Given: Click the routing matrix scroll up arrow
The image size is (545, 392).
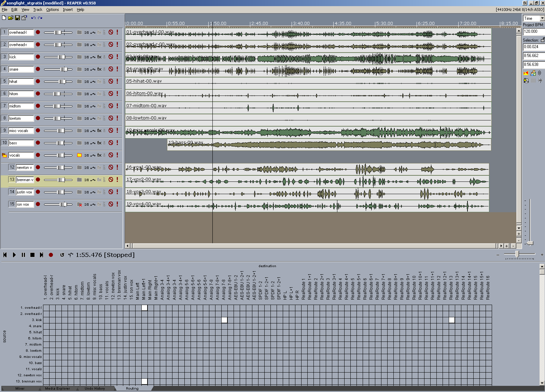Looking at the screenshot, I should click(x=542, y=266).
